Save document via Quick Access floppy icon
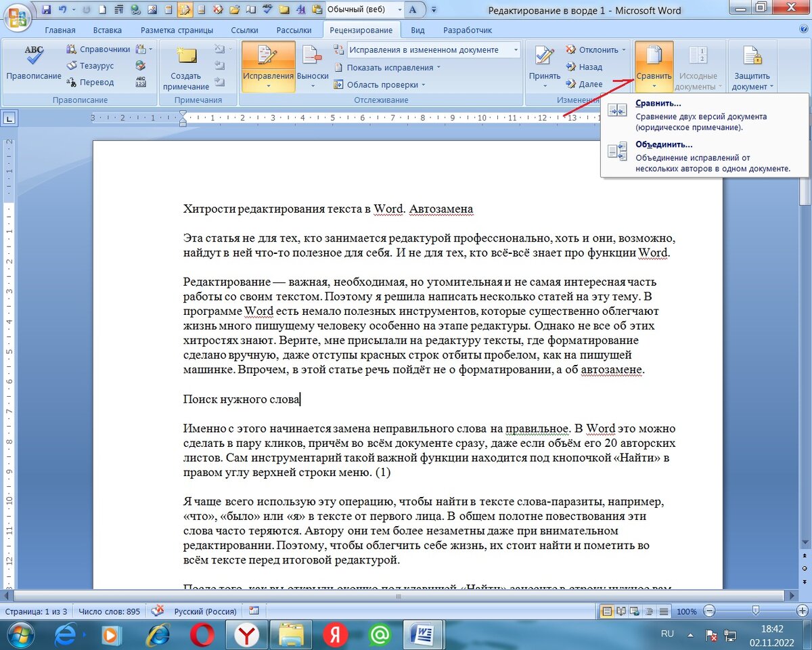812x650 pixels. tap(46, 10)
